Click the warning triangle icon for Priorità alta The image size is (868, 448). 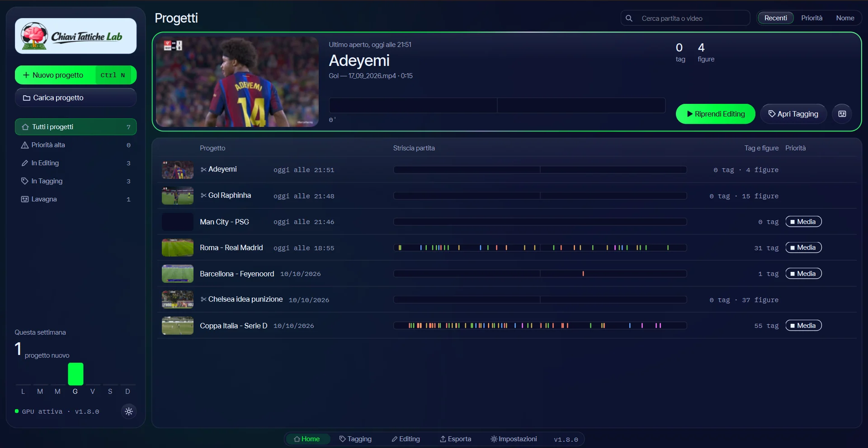coord(25,145)
